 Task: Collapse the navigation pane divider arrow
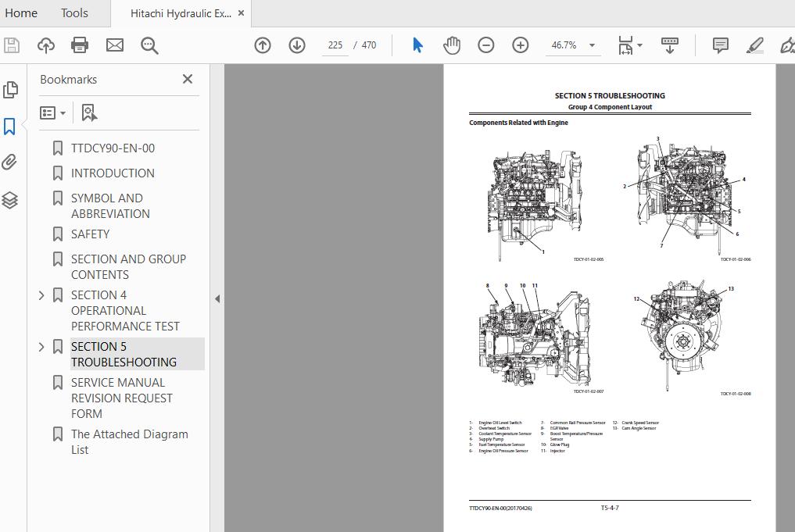pos(217,298)
